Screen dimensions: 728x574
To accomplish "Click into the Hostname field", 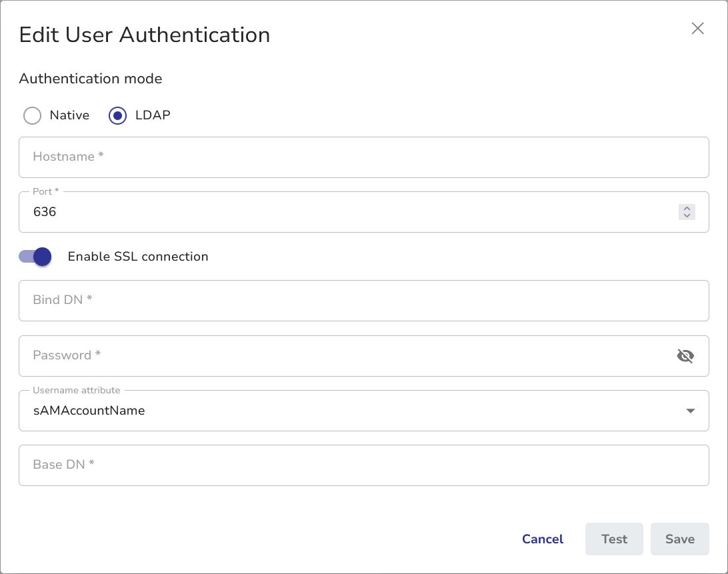I will [363, 157].
